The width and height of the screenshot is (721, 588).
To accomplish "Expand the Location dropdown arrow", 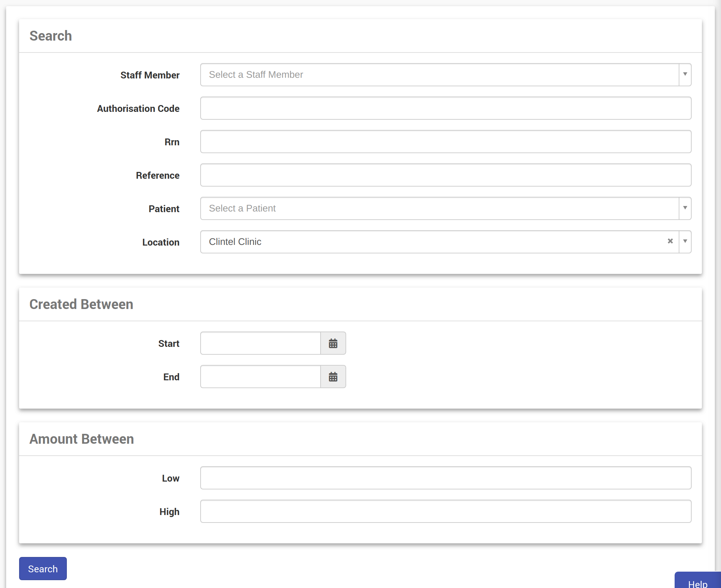I will point(685,241).
